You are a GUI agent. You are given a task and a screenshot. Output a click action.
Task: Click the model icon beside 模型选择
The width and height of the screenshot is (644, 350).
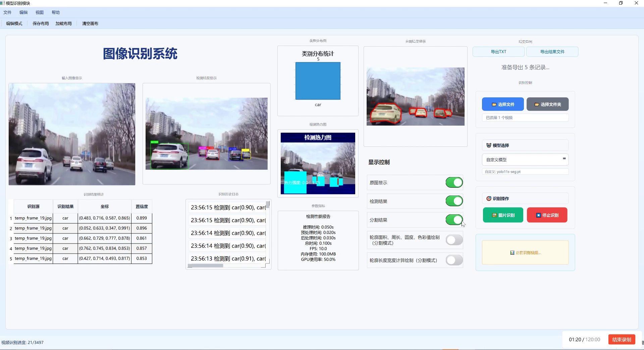point(489,145)
